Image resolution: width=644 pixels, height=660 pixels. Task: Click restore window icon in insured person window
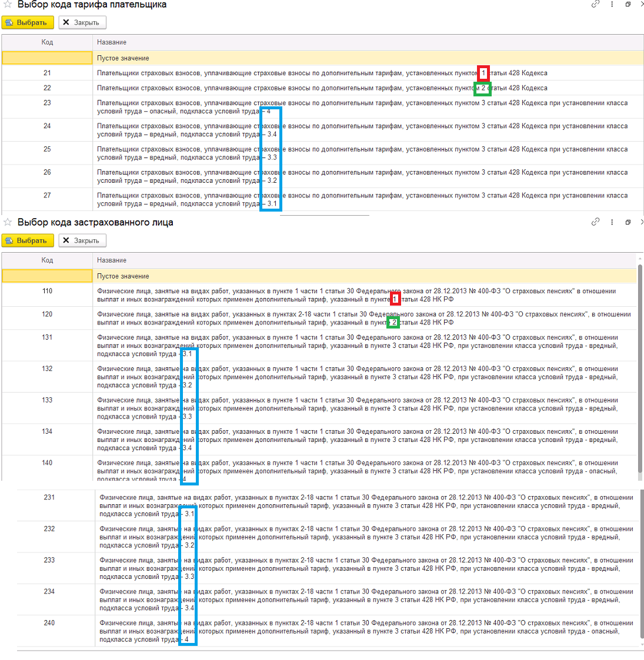click(628, 222)
